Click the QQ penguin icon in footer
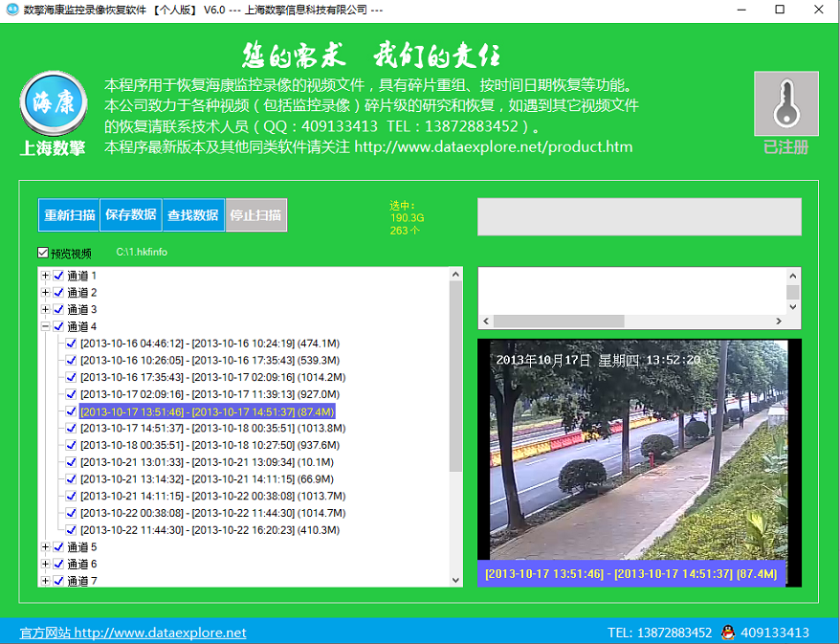 (727, 633)
